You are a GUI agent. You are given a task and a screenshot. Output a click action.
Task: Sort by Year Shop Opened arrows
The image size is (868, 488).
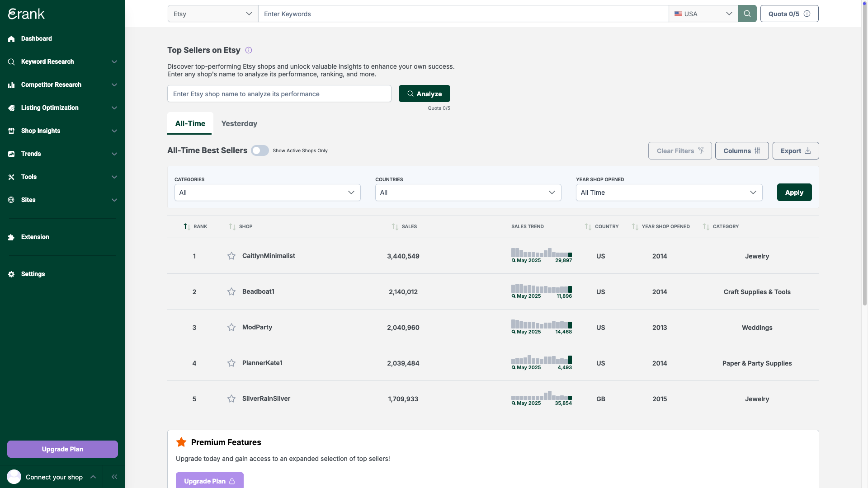[x=635, y=227]
